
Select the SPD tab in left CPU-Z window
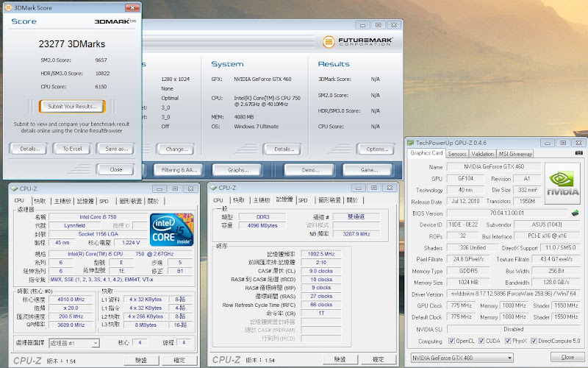[104, 201]
